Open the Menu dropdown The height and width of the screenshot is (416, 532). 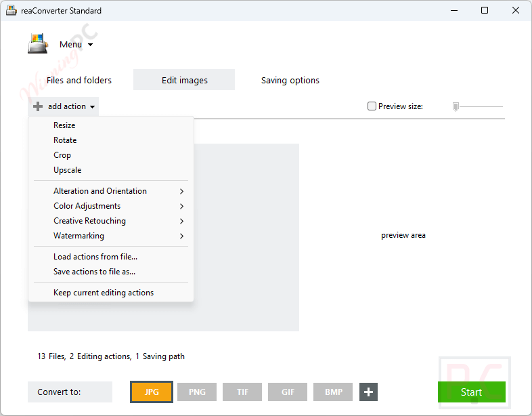pyautogui.click(x=76, y=45)
